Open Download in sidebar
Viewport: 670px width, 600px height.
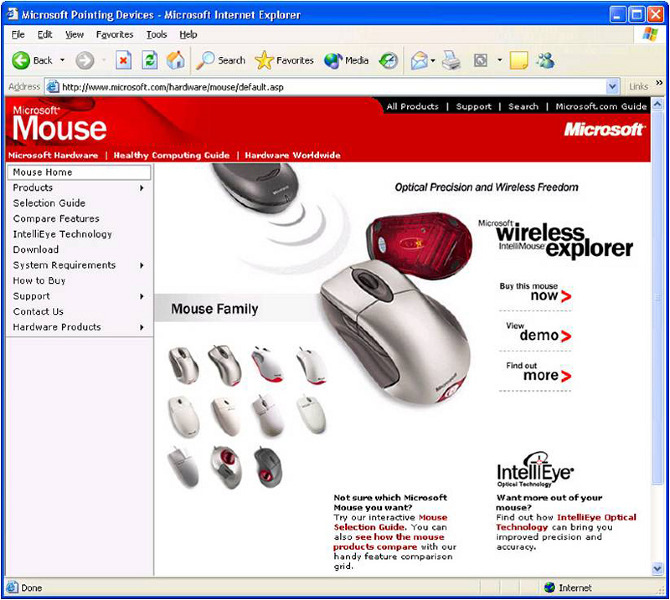[x=36, y=250]
